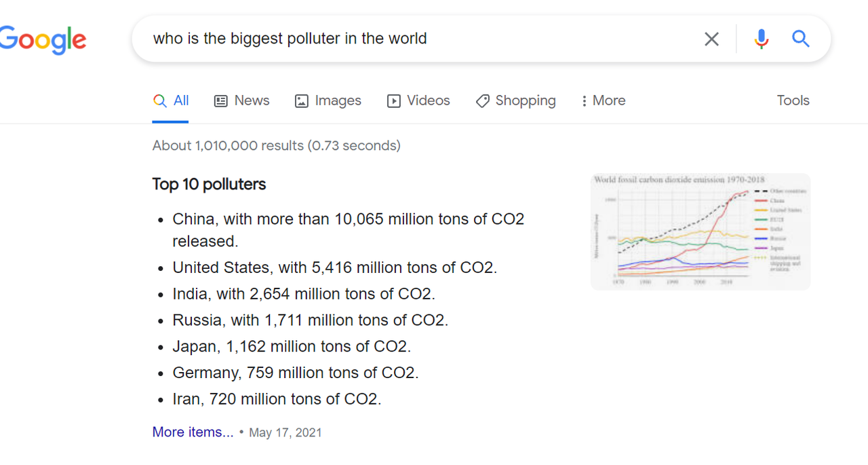Select the All results tab
The image size is (868, 465).
pos(171,101)
